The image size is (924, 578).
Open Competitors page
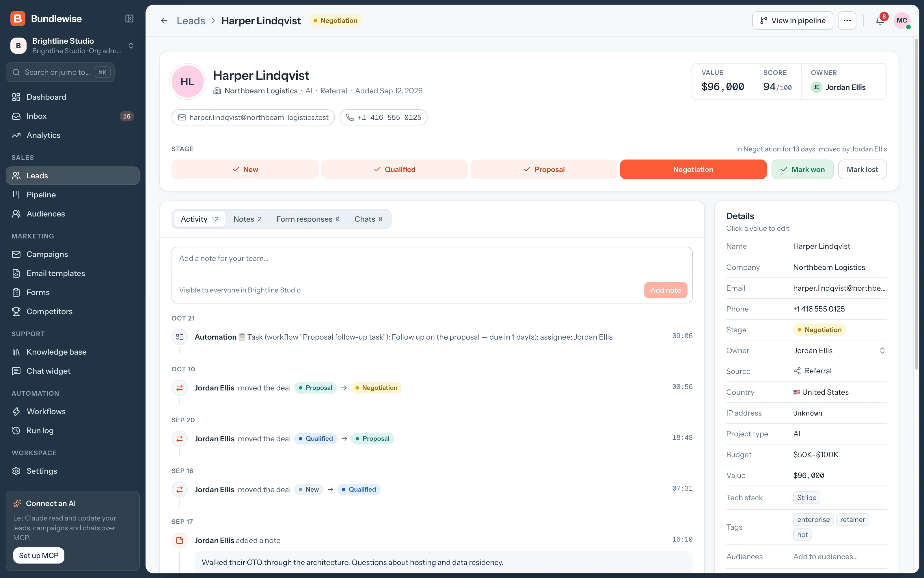(72, 312)
